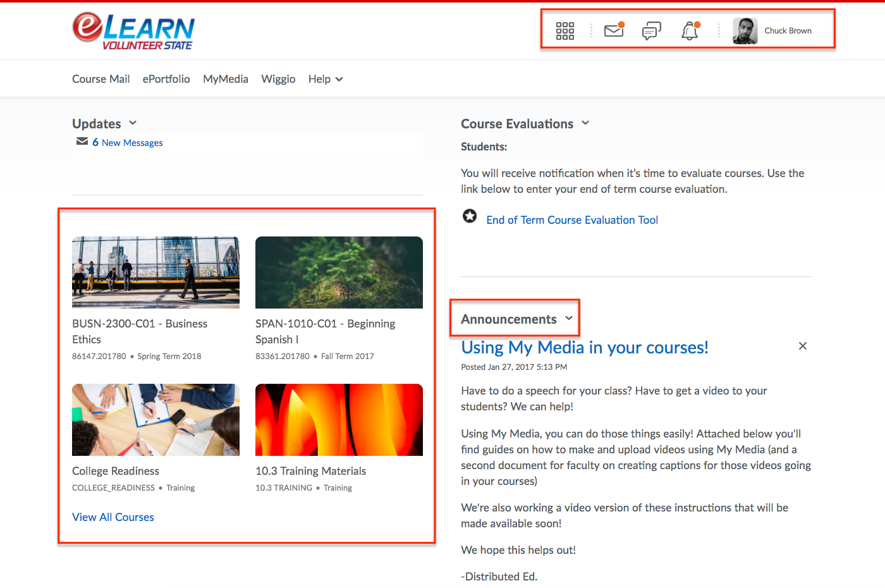
Task: Open the course selector grid icon
Action: 565,31
